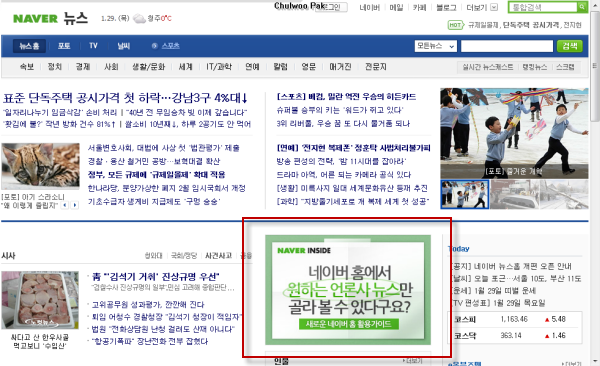Open the cat photo thumbnail
The width and height of the screenshot is (600, 366).
(x=40, y=166)
